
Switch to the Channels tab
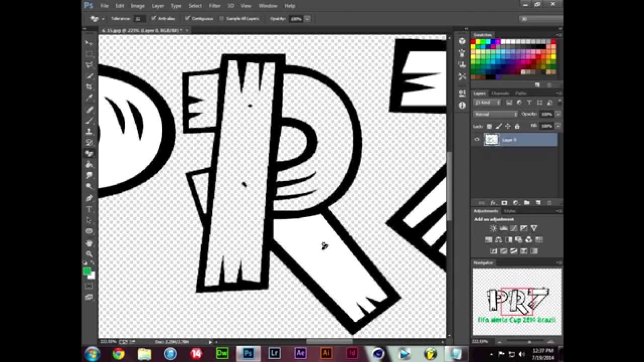click(x=500, y=94)
